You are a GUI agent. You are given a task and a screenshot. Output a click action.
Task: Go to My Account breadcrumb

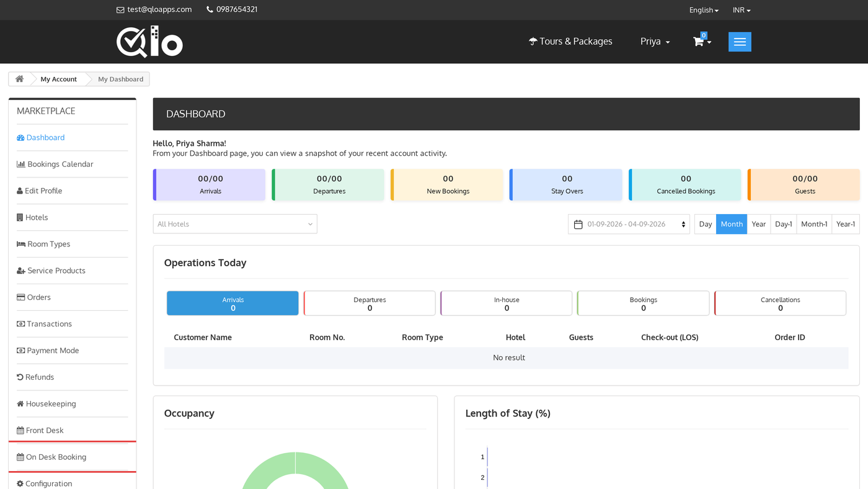click(x=59, y=79)
